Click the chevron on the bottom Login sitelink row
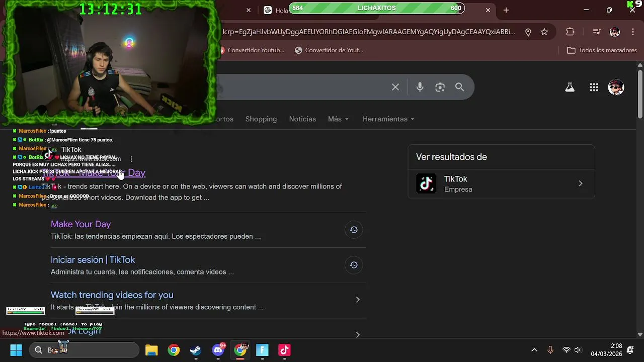Image resolution: width=644 pixels, height=362 pixels. pyautogui.click(x=358, y=334)
